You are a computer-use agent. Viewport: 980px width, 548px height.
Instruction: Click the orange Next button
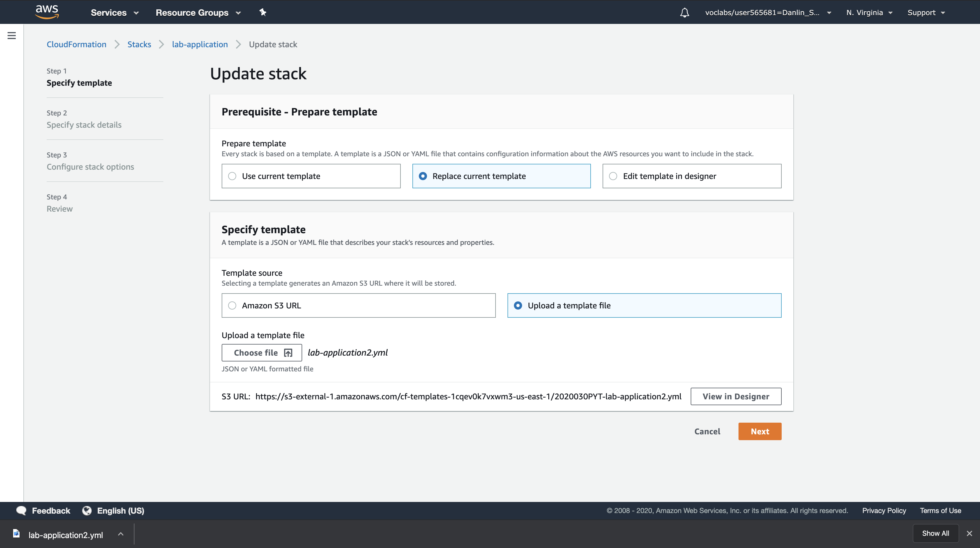tap(759, 431)
